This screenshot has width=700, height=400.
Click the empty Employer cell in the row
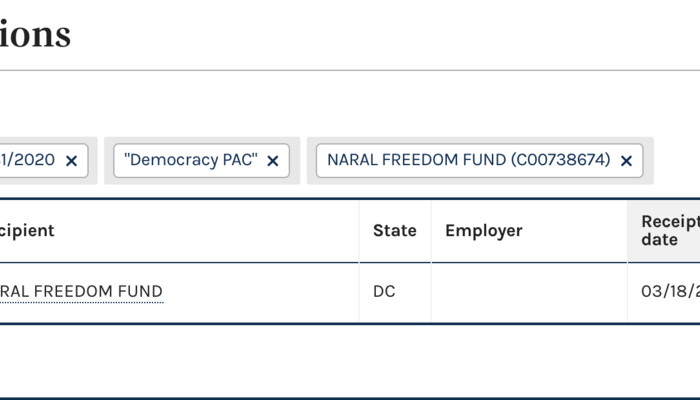528,292
